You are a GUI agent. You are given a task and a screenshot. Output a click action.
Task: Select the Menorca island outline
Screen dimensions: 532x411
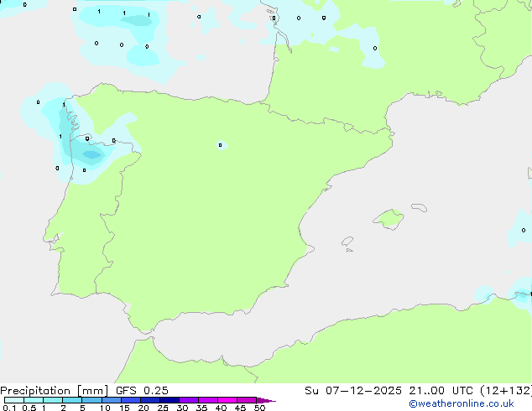click(x=420, y=207)
